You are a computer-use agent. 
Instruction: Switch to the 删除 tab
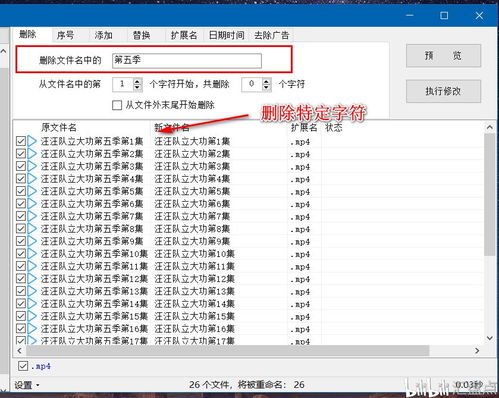28,34
